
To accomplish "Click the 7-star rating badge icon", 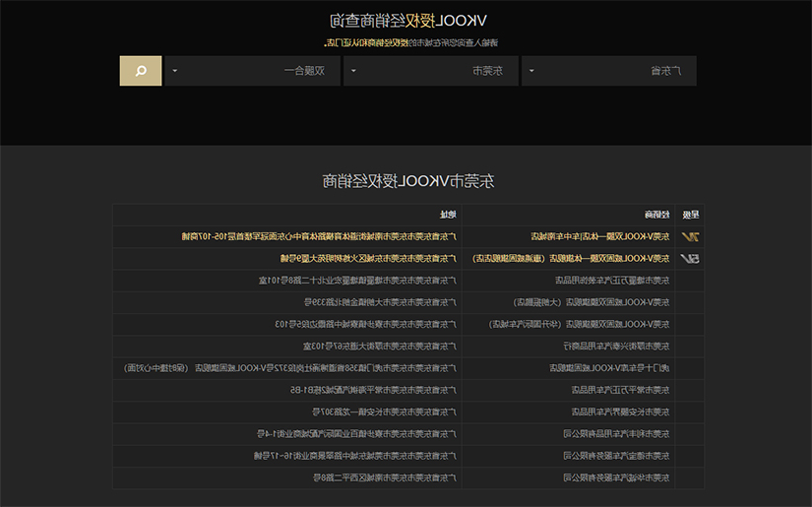I will pos(690,236).
